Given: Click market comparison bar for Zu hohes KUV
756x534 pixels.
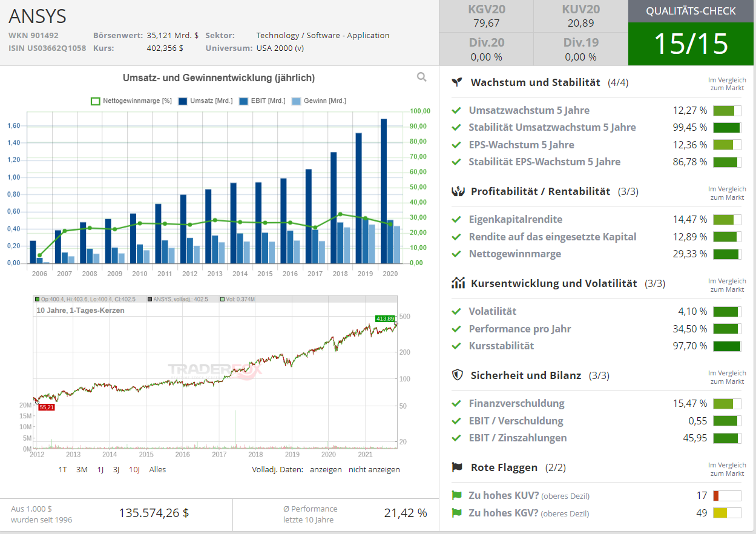Looking at the screenshot, I should [x=727, y=495].
